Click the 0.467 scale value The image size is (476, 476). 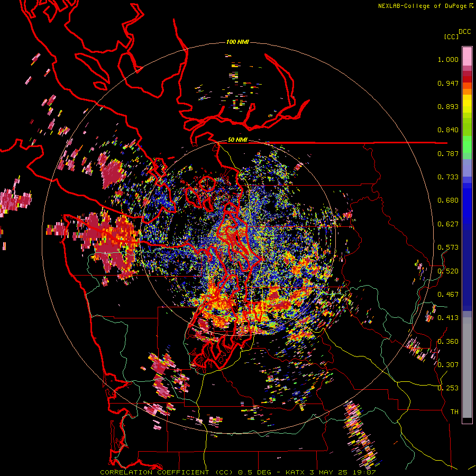pyautogui.click(x=448, y=295)
